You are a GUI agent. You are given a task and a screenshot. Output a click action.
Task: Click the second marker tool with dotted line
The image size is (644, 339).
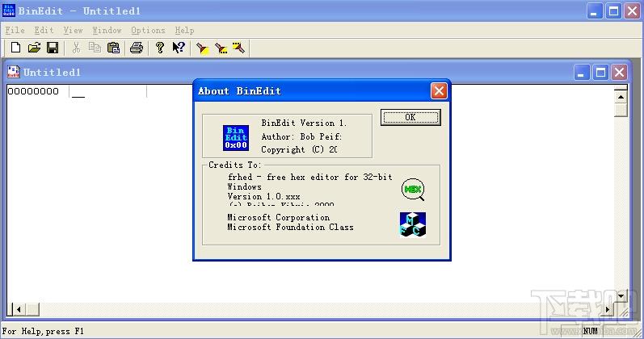click(221, 48)
